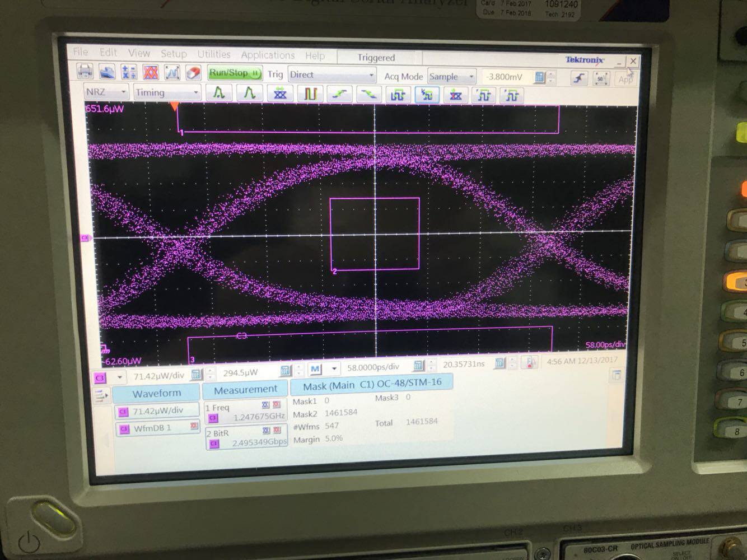Screen dimensions: 747x560
Task: Open the NRZ signal type dropdown
Action: pyautogui.click(x=105, y=92)
